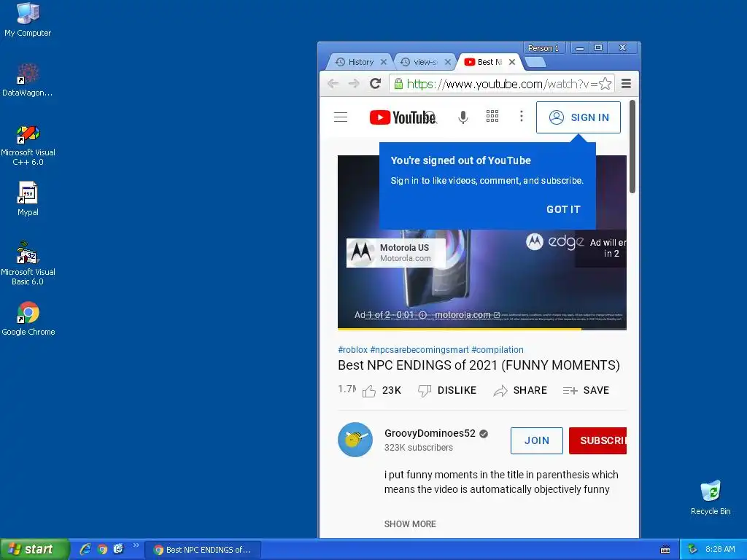Dismiss popup with GOT IT
This screenshot has height=560, width=747.
point(563,209)
